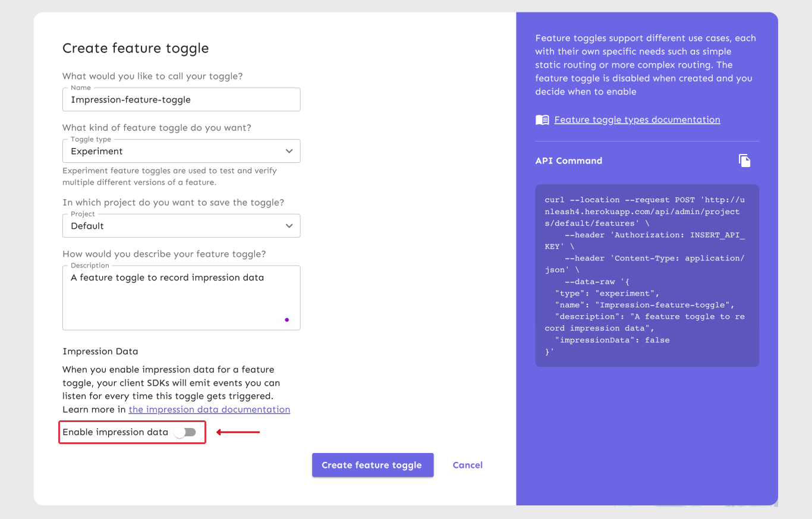Click the resize dot in the Description box
Screen dimensions: 812x519
[287, 320]
